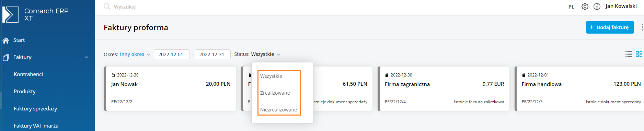Image resolution: width=644 pixels, height=131 pixels.
Task: Click Dodaj fakturę button
Action: click(610, 27)
